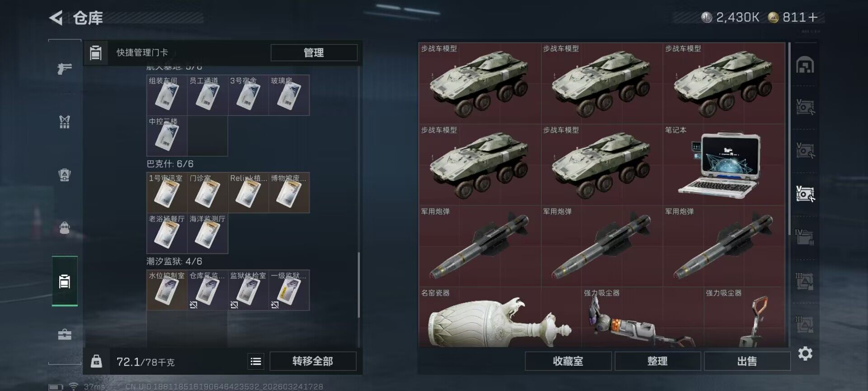The image size is (868, 391).
Task: Open the helmet armor category icon
Action: pos(65,175)
